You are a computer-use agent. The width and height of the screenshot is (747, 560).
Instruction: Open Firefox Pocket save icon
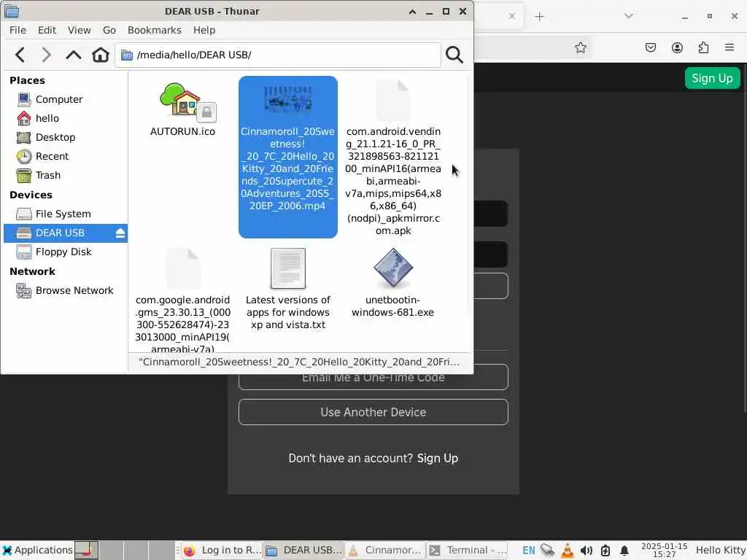point(650,47)
